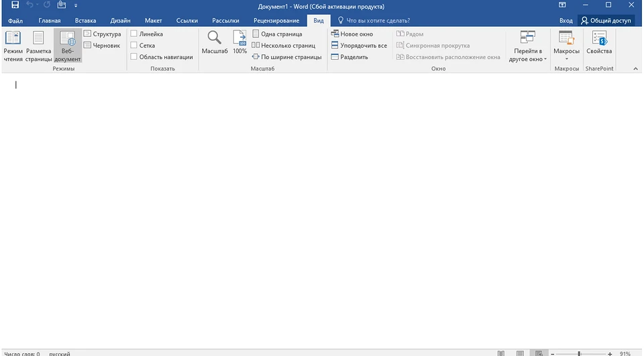Check the Область навигации option
The width and height of the screenshot is (644, 356).
[x=134, y=57]
